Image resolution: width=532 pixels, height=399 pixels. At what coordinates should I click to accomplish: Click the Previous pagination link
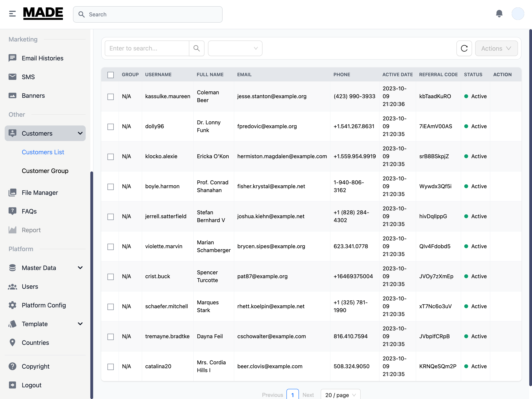point(272,395)
